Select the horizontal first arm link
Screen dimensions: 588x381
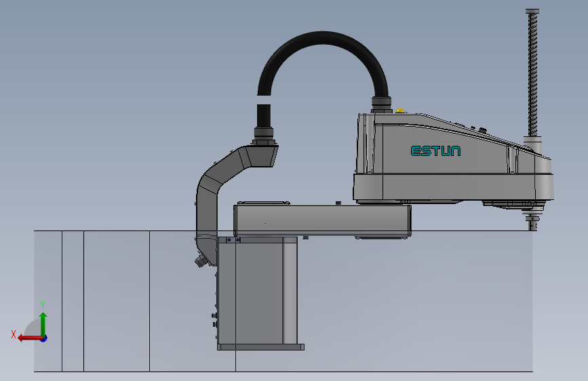(x=323, y=220)
